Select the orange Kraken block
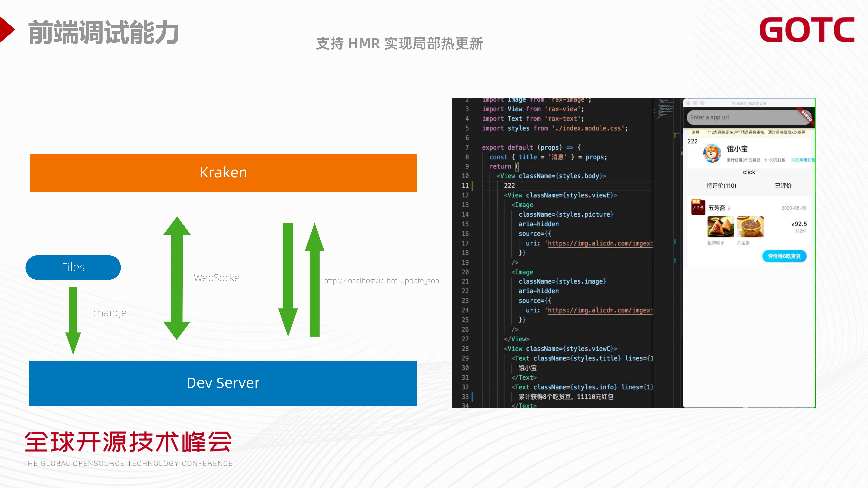This screenshot has width=868, height=488. [x=223, y=173]
